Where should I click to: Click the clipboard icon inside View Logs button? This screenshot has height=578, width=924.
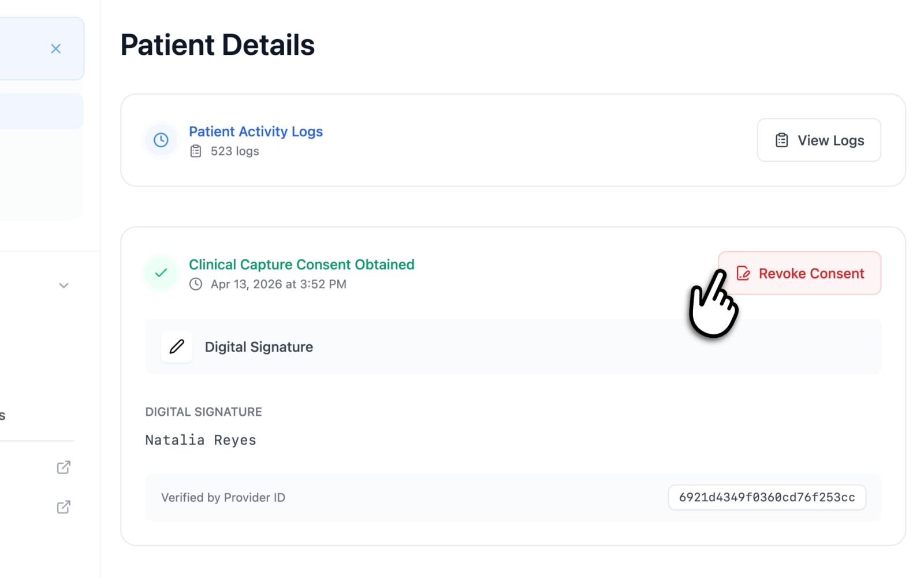coord(781,140)
